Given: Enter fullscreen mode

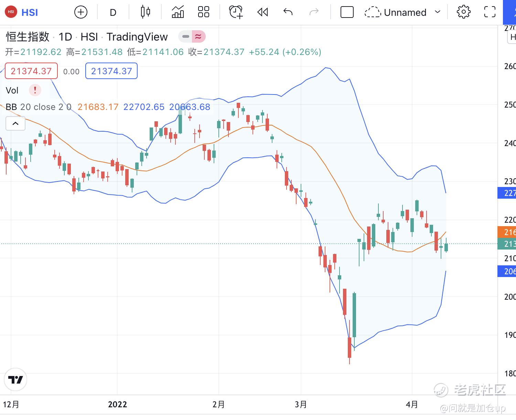Looking at the screenshot, I should click(490, 12).
